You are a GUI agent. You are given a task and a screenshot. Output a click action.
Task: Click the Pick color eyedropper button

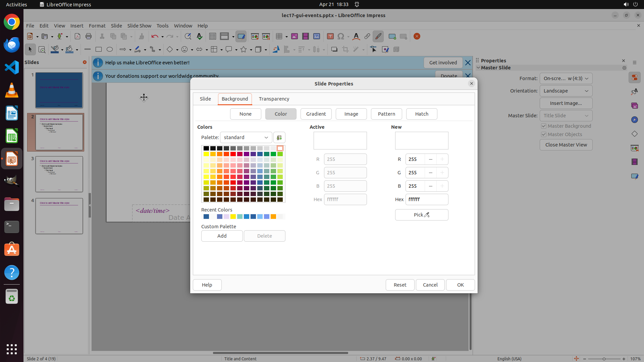click(421, 215)
